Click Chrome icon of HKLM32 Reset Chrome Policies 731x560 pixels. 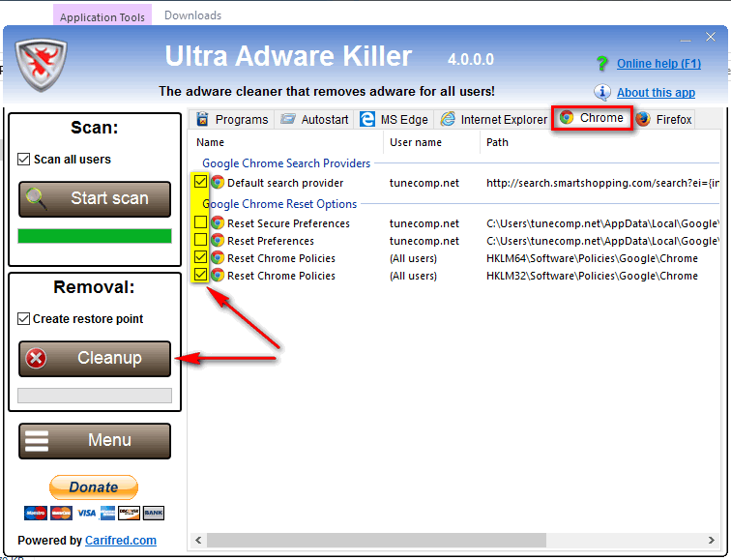[218, 275]
